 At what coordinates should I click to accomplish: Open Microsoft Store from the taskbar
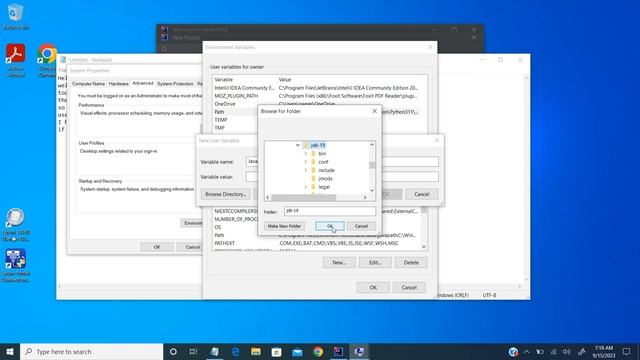[276, 351]
